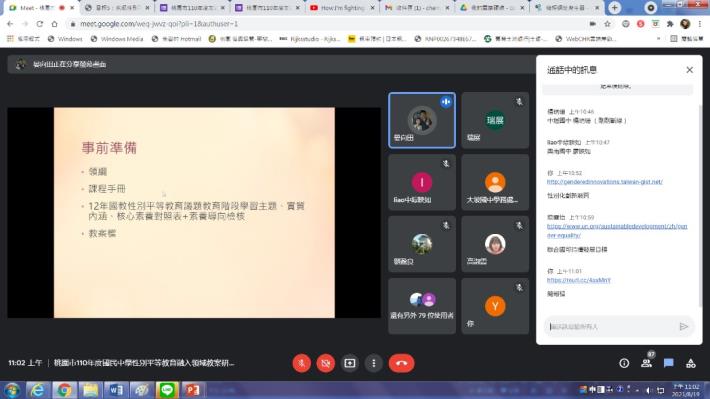Open the Chrome three-dot menu
Screen dimensions: 710x399
coord(700,24)
